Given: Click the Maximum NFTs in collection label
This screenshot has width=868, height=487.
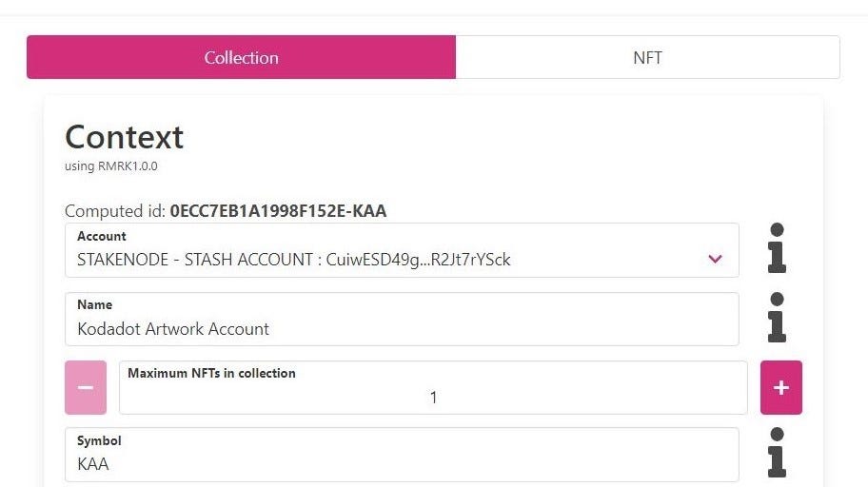Looking at the screenshot, I should click(211, 373).
